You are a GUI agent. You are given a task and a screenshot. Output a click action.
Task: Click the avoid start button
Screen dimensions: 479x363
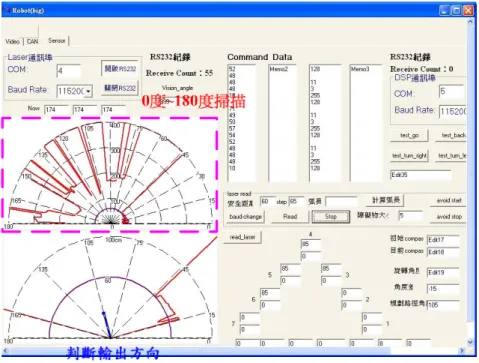(449, 200)
